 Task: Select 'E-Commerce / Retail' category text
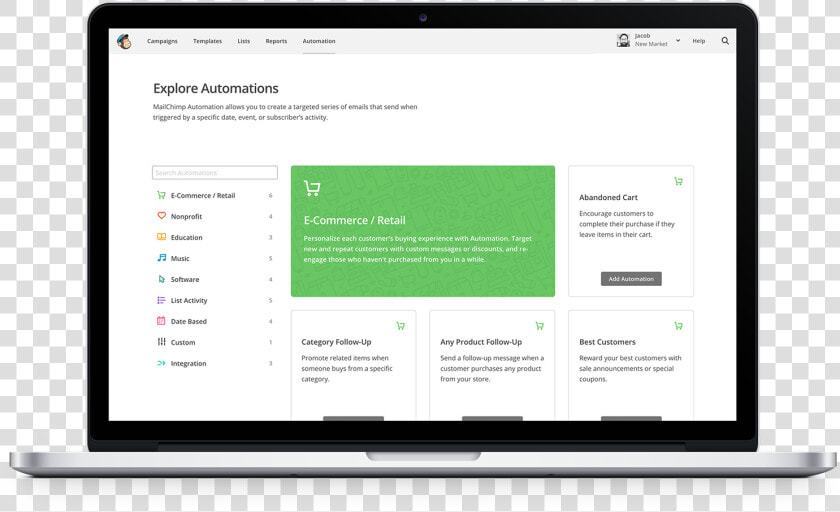tap(203, 195)
